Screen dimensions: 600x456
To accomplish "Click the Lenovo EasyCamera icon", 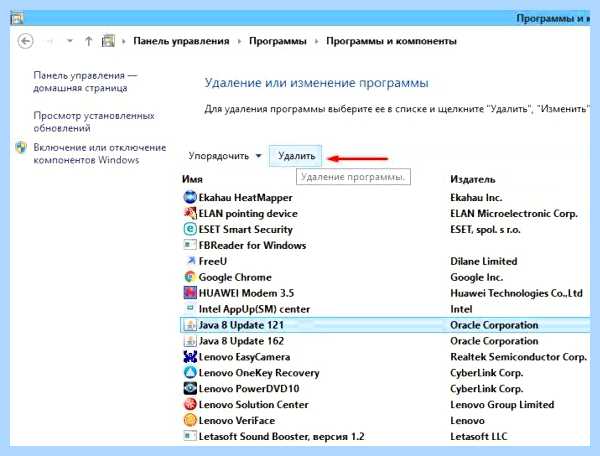I will coord(190,357).
